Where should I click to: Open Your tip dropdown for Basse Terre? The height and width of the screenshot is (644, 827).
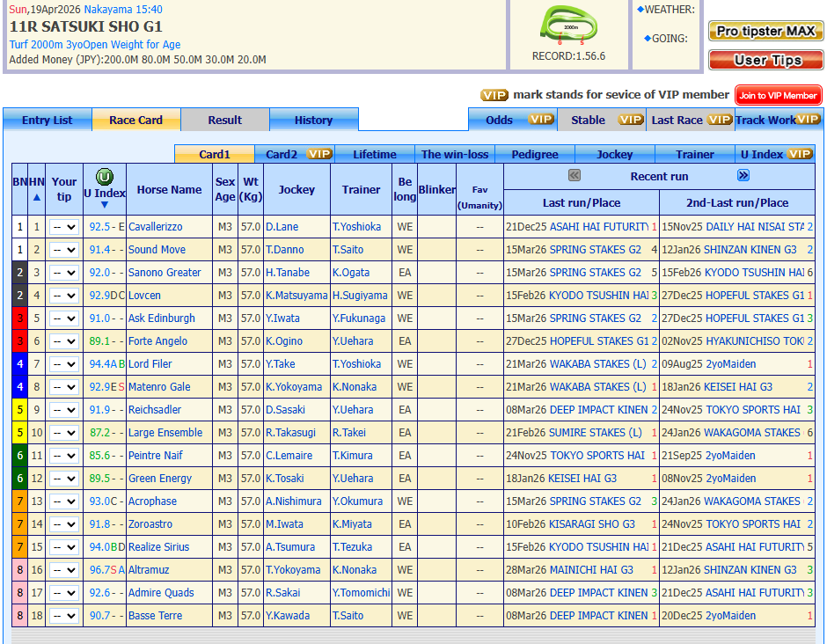point(64,616)
